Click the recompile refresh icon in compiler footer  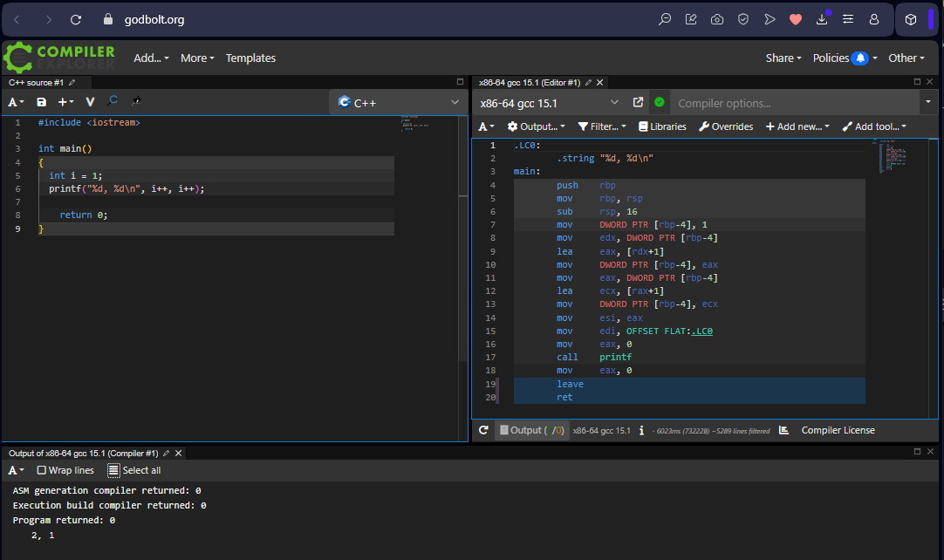[483, 430]
